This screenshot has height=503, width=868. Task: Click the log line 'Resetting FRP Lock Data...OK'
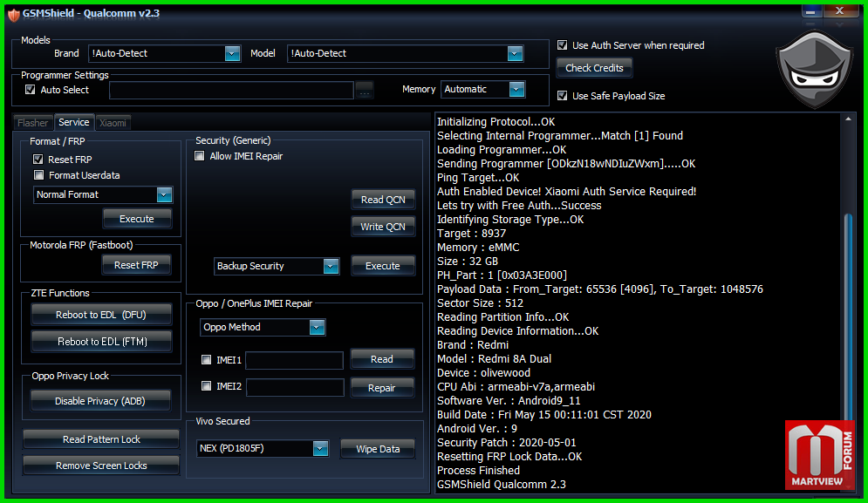click(x=509, y=457)
